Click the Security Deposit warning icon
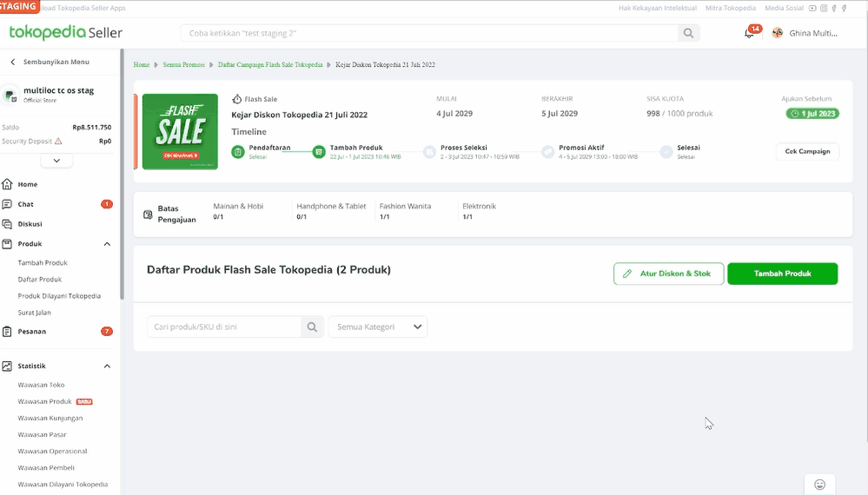868x495 pixels. pos(58,141)
